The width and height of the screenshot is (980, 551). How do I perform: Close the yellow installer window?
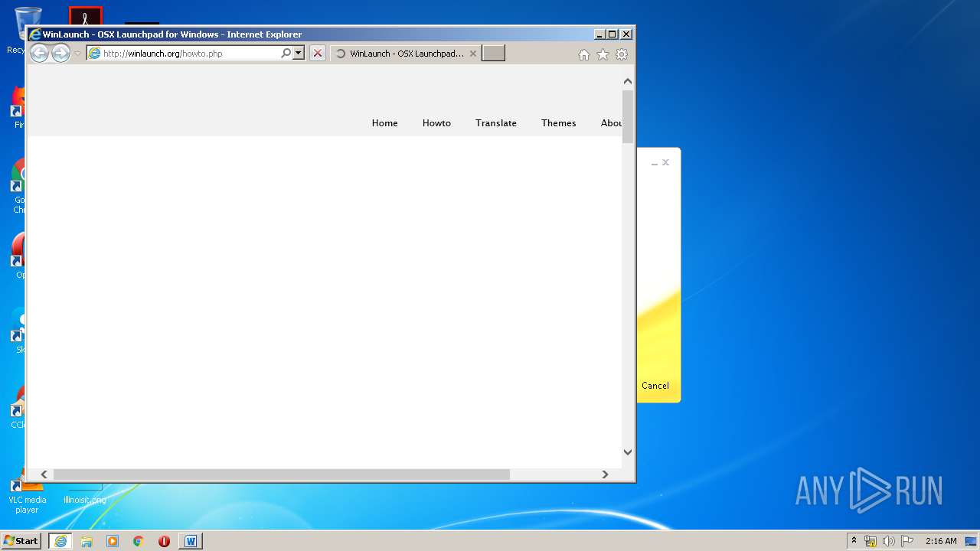point(665,162)
